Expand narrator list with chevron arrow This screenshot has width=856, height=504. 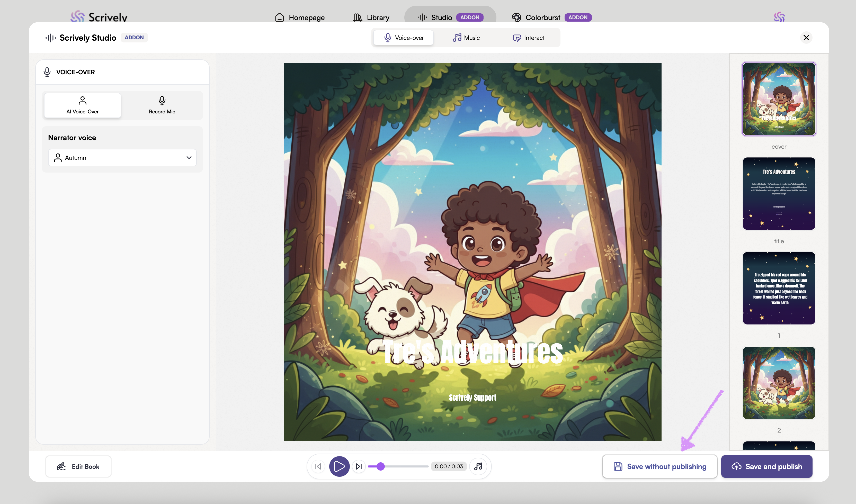[x=189, y=158]
